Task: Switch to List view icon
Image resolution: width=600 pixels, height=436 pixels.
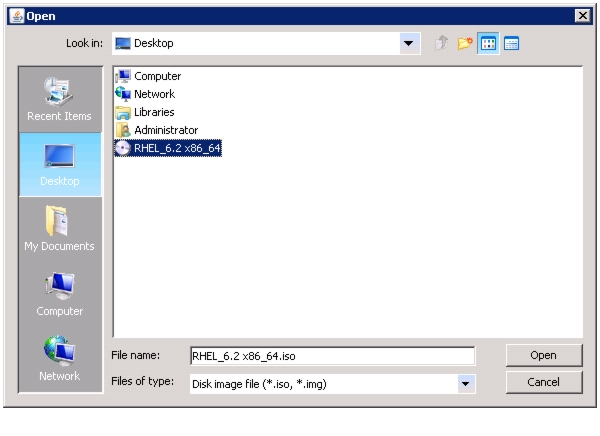Action: [488, 43]
